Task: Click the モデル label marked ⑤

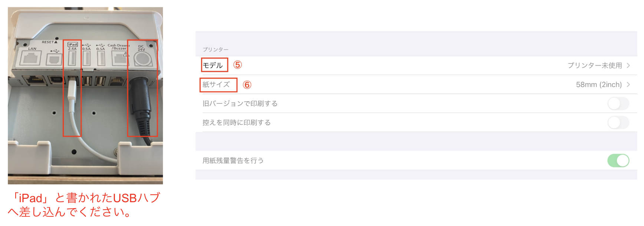Action: pyautogui.click(x=214, y=65)
